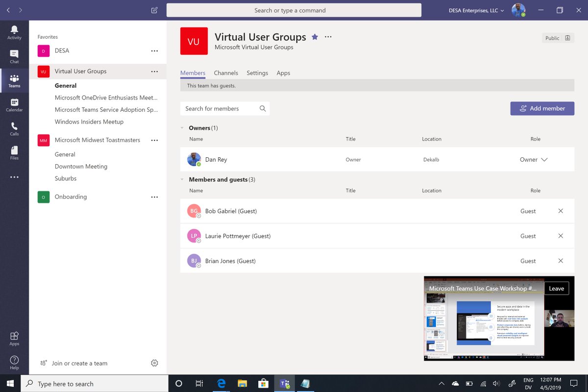Open the Windows Start menu

coord(10,384)
